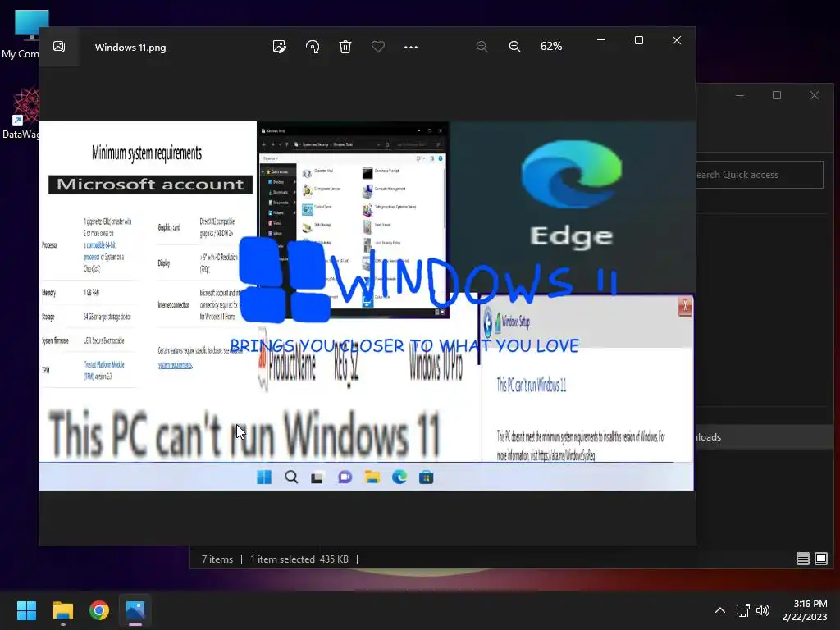
Task: Rotate the image with the rotate icon
Action: coord(313,47)
